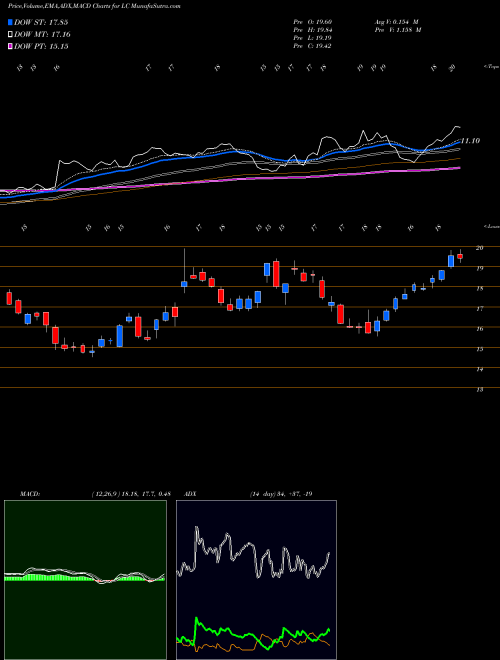Viewport: 500px width, 660px height.
Task: Click the price axis label 15
Action: click(x=479, y=349)
